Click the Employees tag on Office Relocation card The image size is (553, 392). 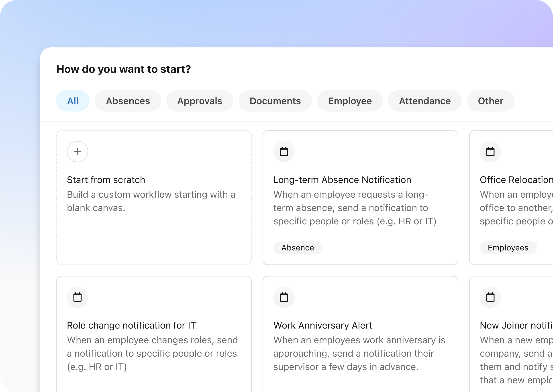click(x=508, y=247)
